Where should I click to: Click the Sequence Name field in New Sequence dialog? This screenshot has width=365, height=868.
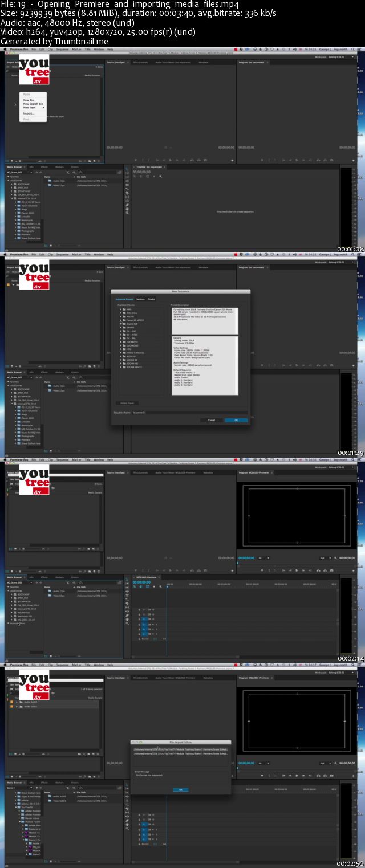click(x=189, y=413)
